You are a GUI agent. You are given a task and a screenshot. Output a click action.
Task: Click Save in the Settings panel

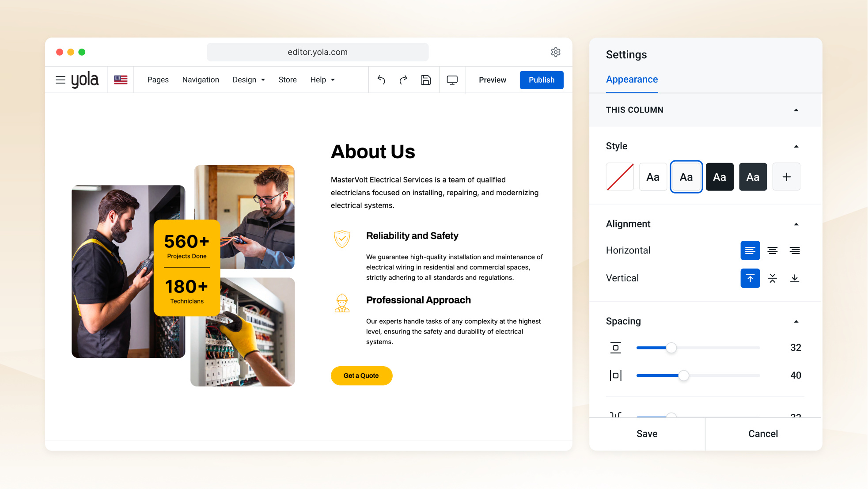pyautogui.click(x=647, y=434)
